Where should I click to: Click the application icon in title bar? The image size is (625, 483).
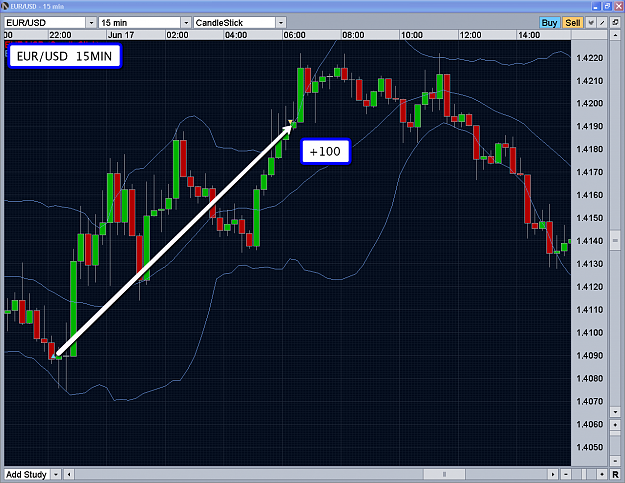(5, 6)
